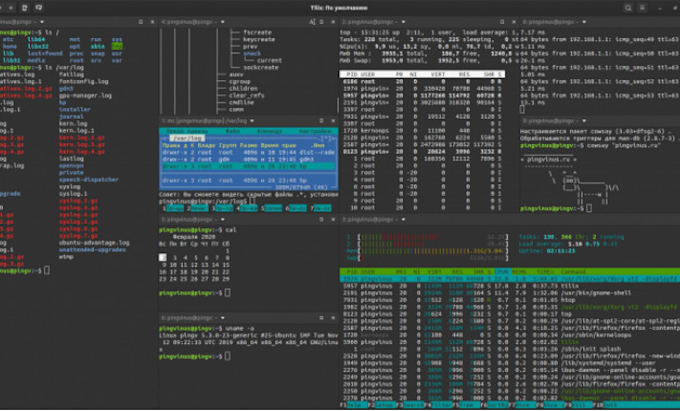Sort htop by the CPU% column header
The height and width of the screenshot is (411, 680).
(503, 272)
